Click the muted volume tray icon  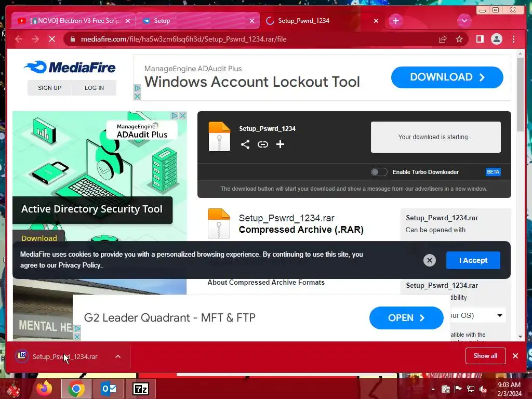(483, 389)
